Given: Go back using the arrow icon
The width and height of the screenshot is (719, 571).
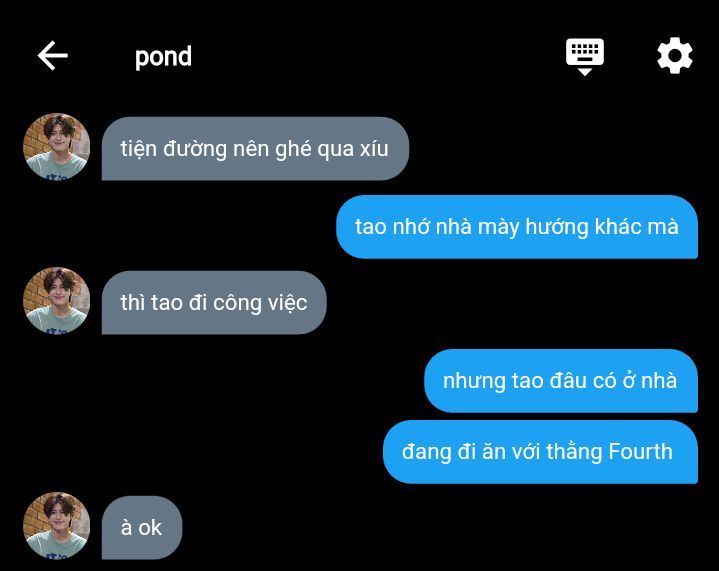Looking at the screenshot, I should click(x=53, y=55).
